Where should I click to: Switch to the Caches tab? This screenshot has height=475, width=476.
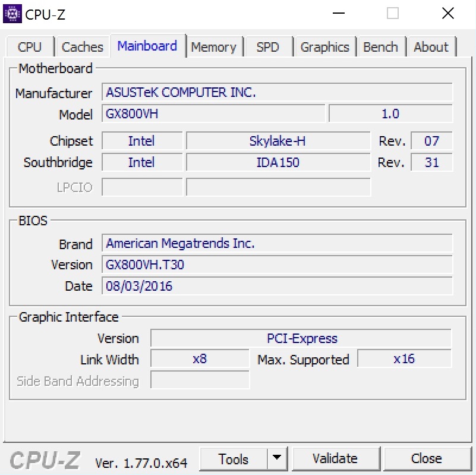pyautogui.click(x=82, y=47)
